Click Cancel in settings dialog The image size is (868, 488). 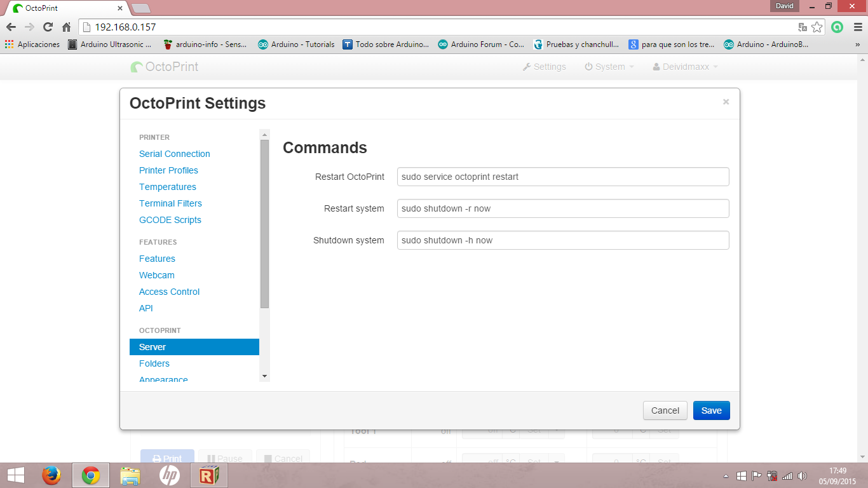[665, 410]
